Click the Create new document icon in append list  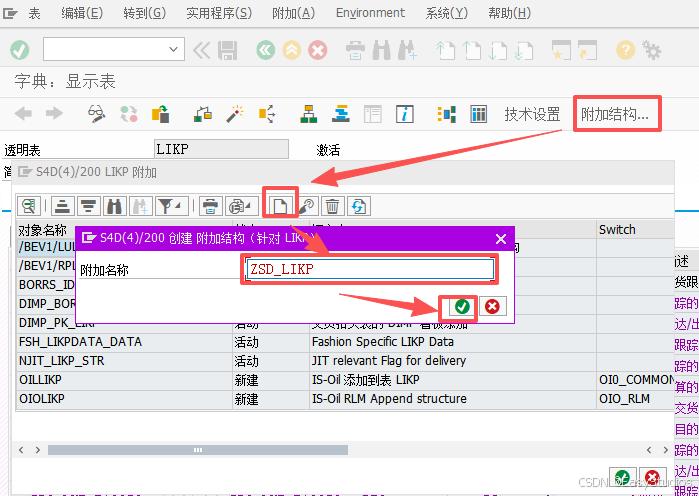pyautogui.click(x=280, y=206)
